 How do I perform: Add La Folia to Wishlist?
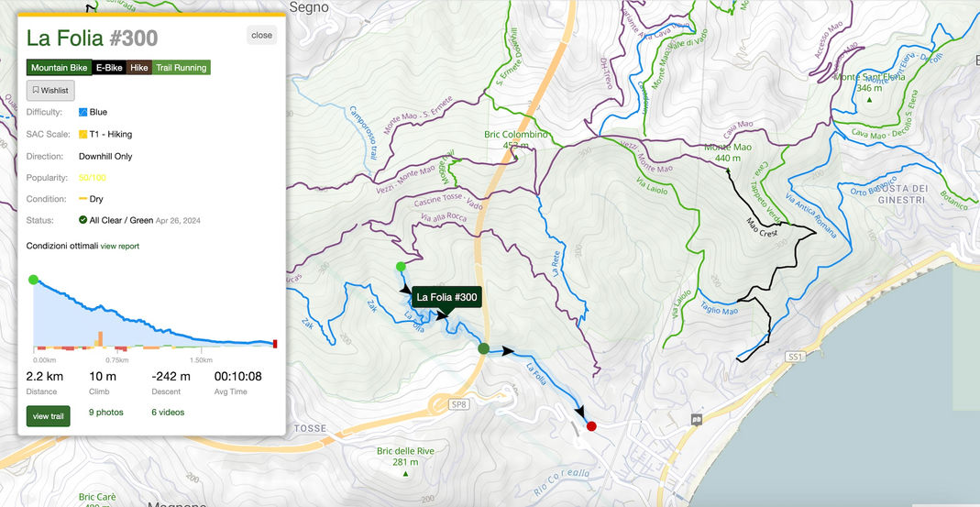[x=50, y=91]
